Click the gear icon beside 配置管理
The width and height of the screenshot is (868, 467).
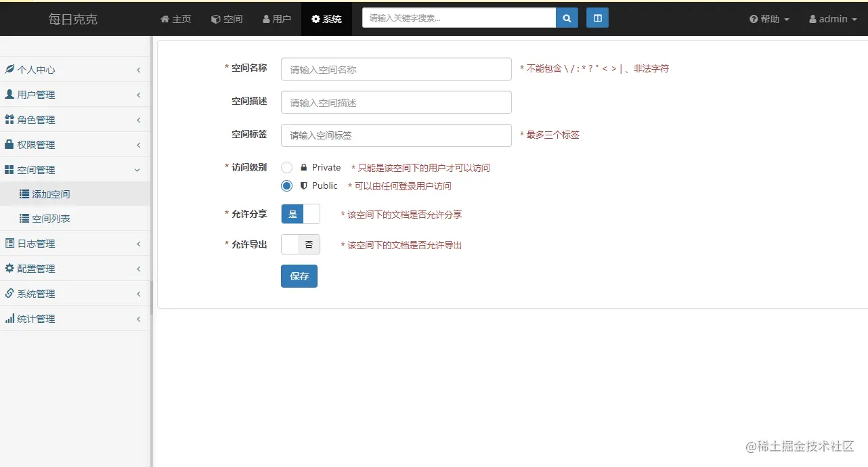click(9, 268)
